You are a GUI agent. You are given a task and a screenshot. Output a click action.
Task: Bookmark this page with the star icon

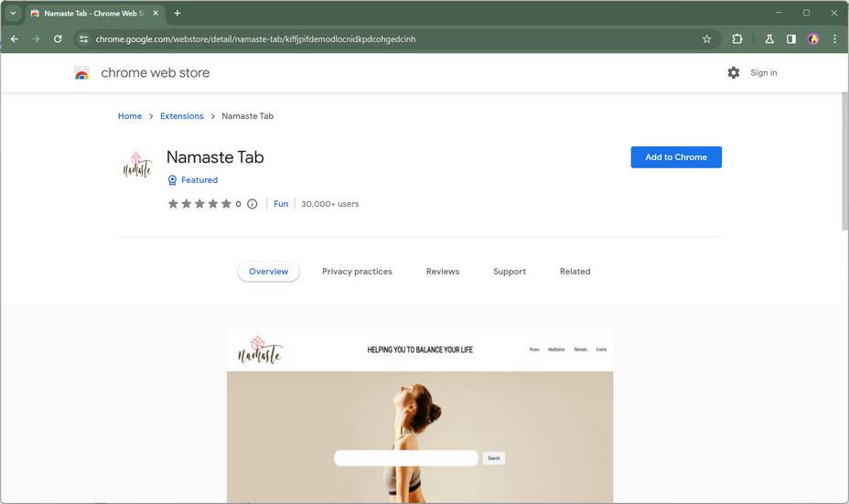click(x=706, y=39)
